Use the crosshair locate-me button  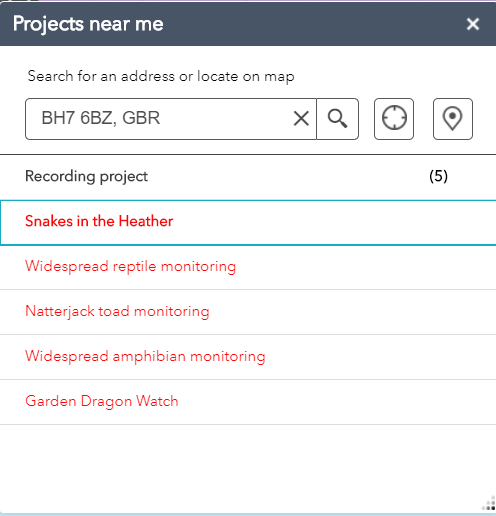[394, 119]
